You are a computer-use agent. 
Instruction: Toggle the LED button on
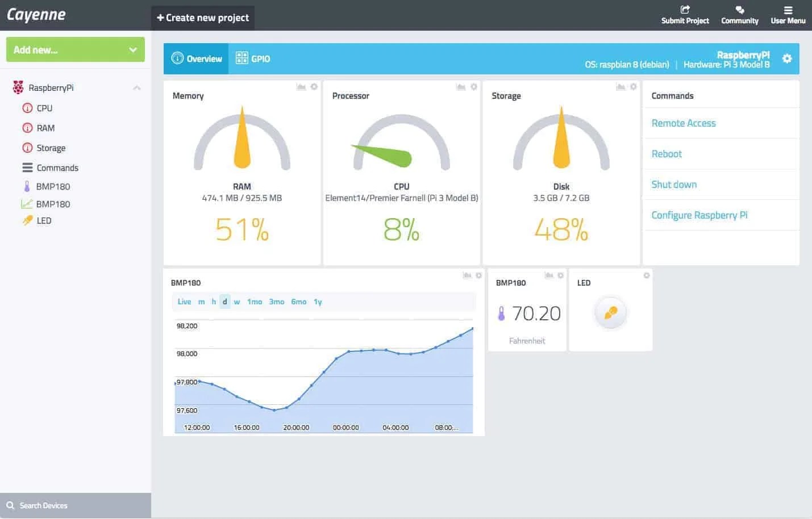611,313
